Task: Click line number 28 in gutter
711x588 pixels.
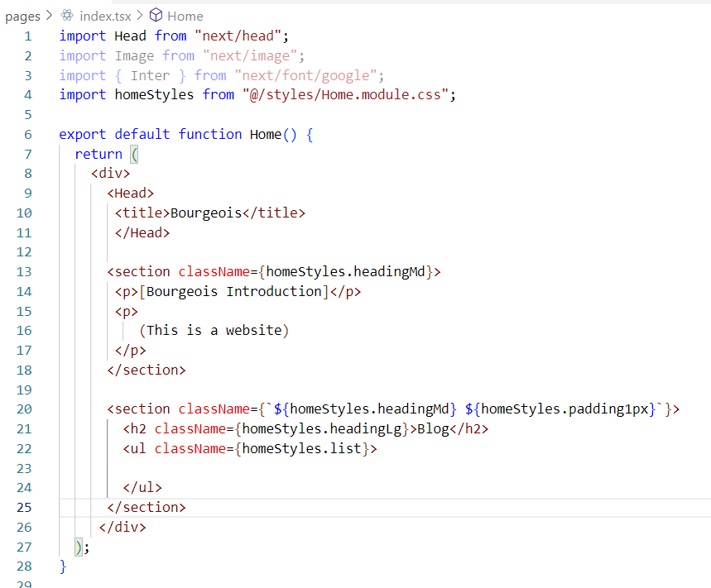Action: (24, 566)
